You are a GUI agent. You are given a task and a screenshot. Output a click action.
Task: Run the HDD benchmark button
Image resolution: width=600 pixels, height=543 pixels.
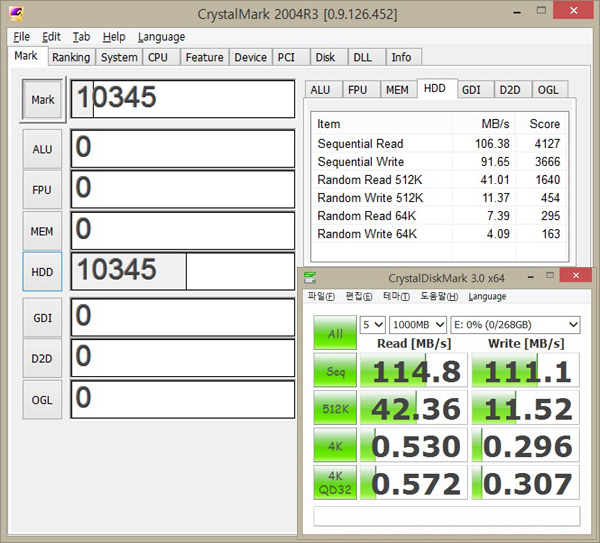coord(42,271)
